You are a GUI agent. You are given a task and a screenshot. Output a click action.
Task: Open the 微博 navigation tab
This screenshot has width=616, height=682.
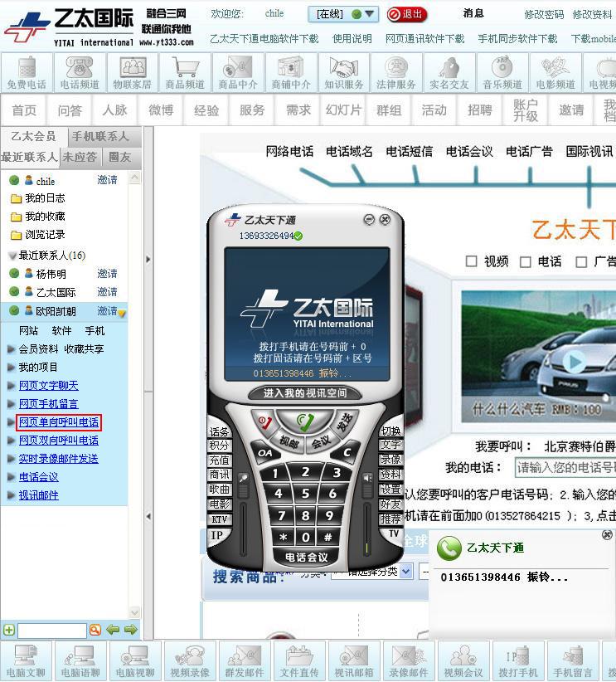tap(161, 110)
